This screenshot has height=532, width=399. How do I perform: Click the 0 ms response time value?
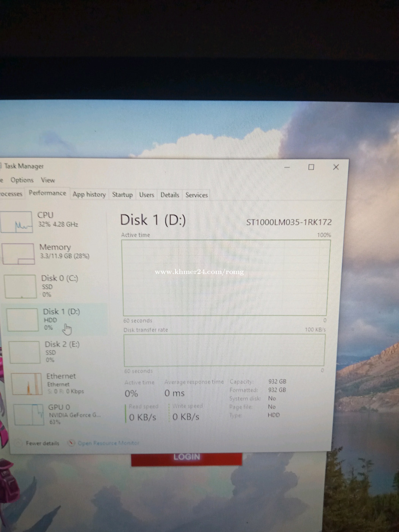(174, 393)
